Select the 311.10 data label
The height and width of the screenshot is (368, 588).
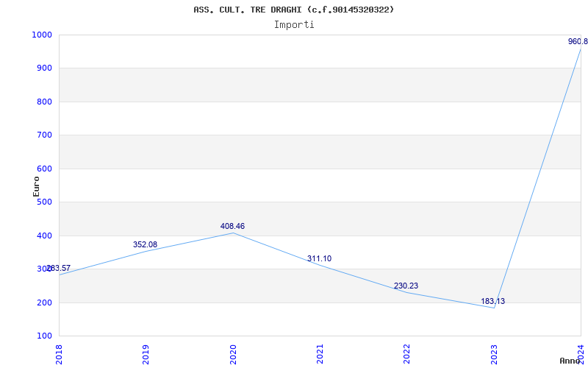pyautogui.click(x=319, y=258)
